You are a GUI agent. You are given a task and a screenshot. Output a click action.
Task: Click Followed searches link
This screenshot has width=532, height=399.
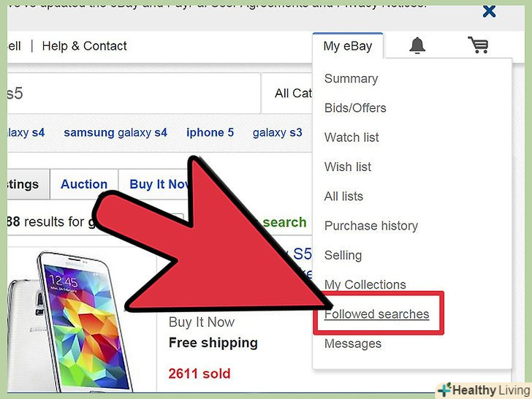coord(376,313)
